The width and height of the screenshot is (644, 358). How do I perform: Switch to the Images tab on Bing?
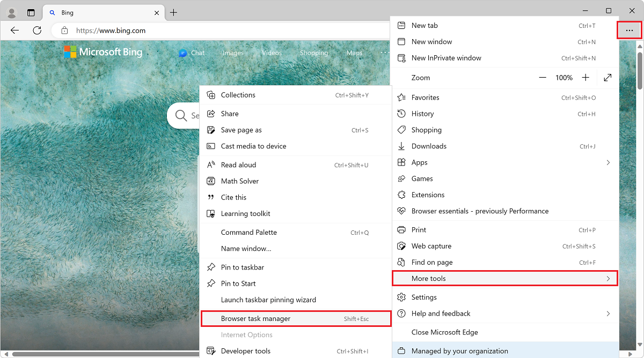tap(233, 53)
